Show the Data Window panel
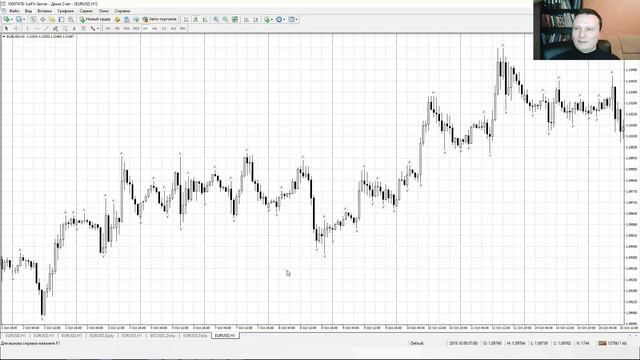Image resolution: width=640 pixels, height=360 pixels. point(42,19)
